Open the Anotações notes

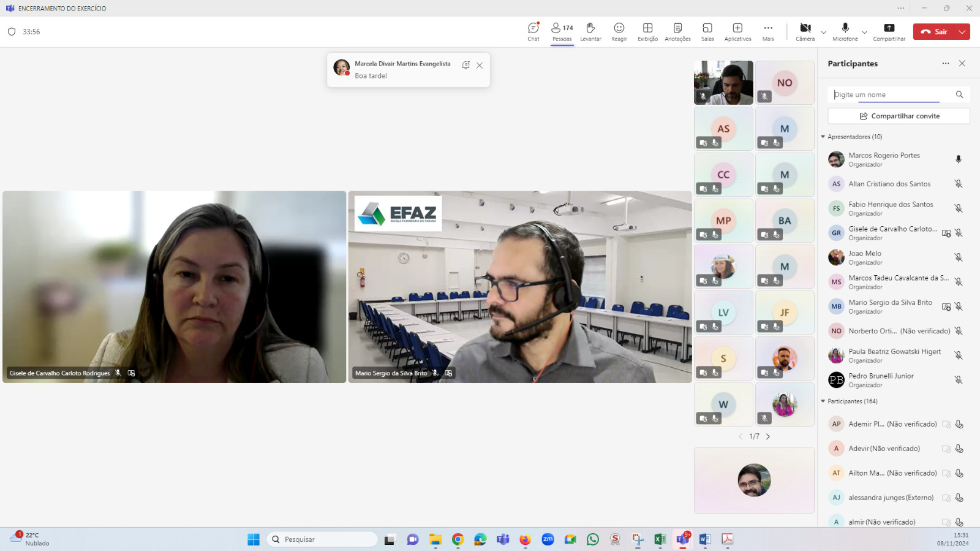[677, 32]
